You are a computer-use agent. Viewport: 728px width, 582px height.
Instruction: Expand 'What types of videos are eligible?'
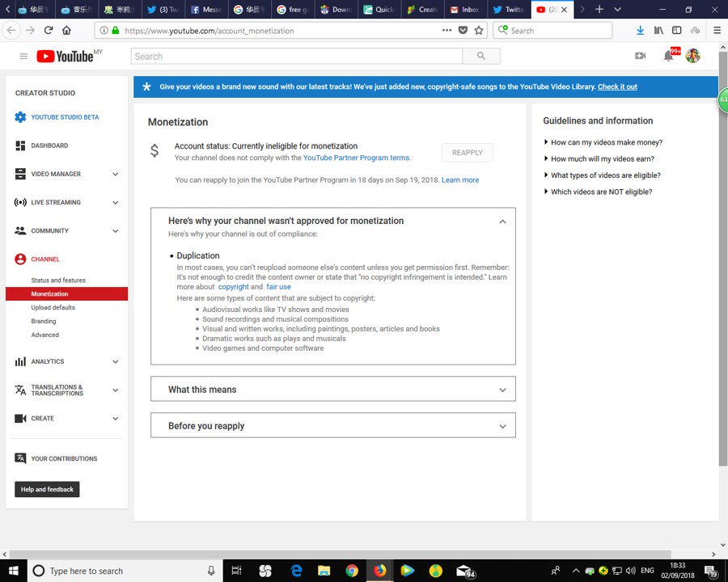[x=602, y=175]
